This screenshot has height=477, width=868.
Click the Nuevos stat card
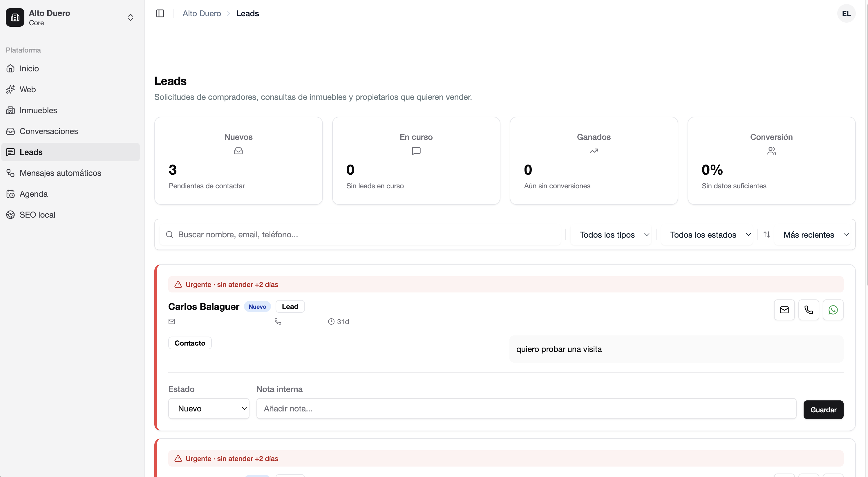point(238,160)
